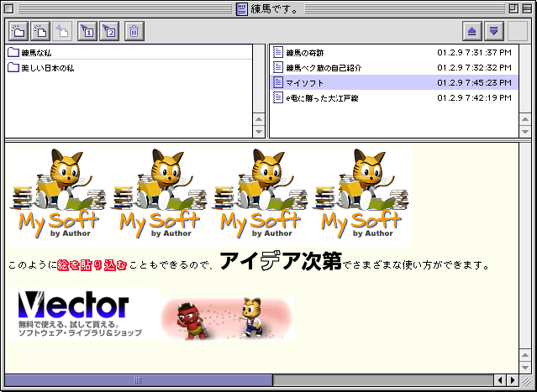Click the timestamp 01.2.9 7:45:23 PM
Screen dimensions: 537x392
pos(474,83)
